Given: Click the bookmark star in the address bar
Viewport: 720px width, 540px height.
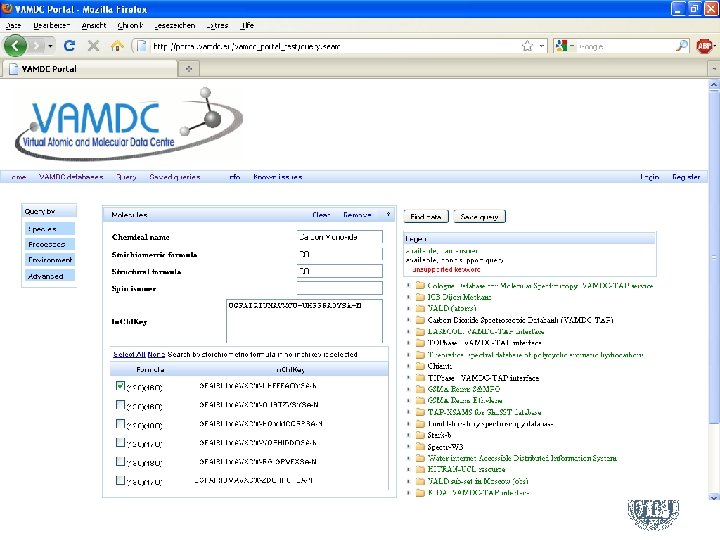Looking at the screenshot, I should [527, 46].
